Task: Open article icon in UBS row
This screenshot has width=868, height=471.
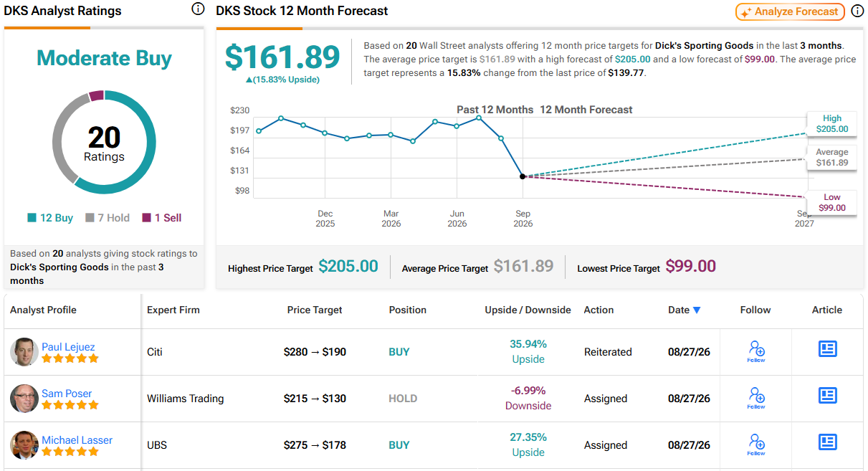Action: point(827,442)
